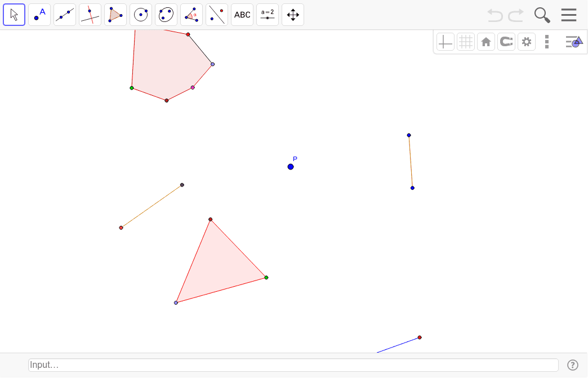This screenshot has width=588, height=378.
Task: Reset to standard home view
Action: 486,42
